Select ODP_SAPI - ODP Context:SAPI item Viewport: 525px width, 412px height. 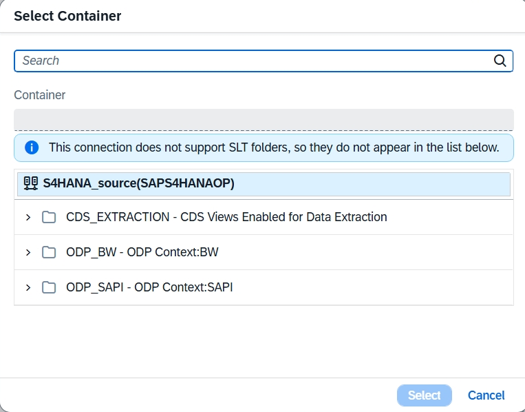(149, 287)
